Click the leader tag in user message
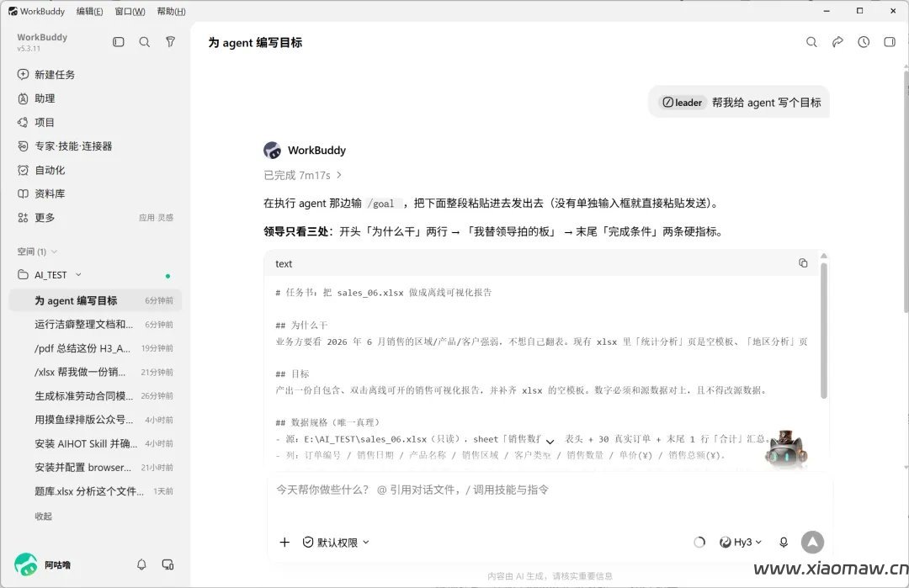909x588 pixels. [683, 103]
